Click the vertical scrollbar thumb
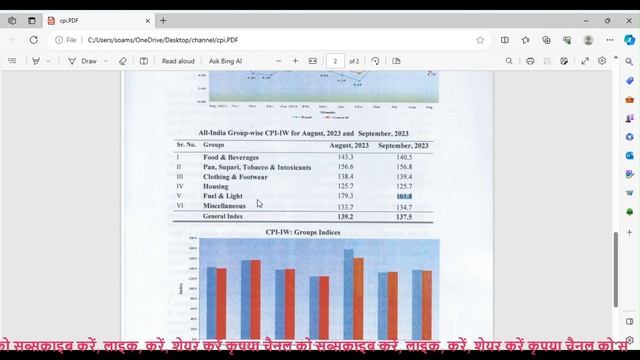 click(616, 269)
